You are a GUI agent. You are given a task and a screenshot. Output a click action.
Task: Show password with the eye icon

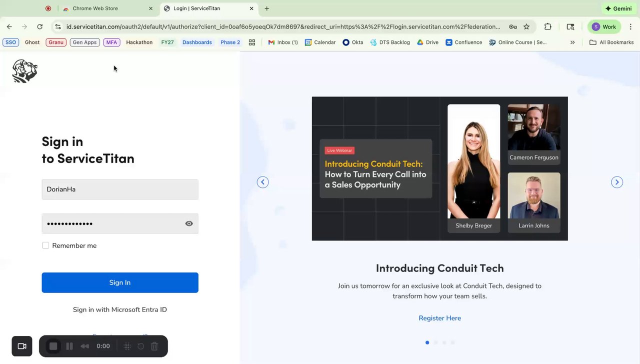[189, 223]
